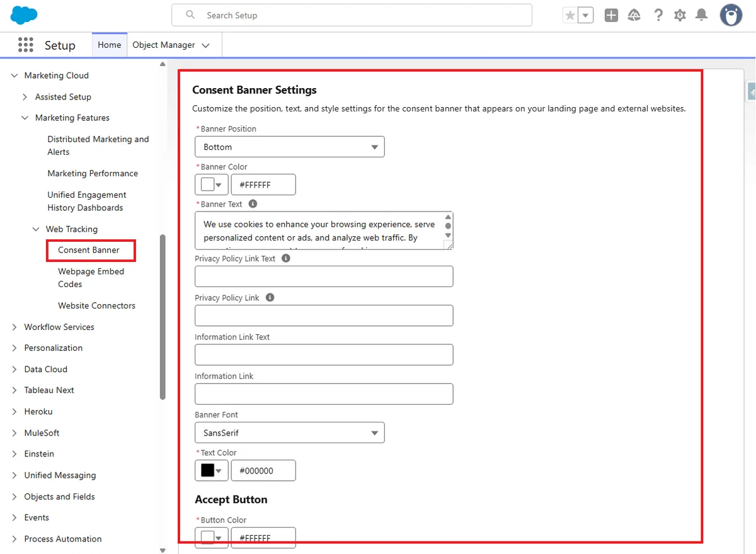Click the Information Link field
Screen dimensions: 756x554
click(x=324, y=393)
